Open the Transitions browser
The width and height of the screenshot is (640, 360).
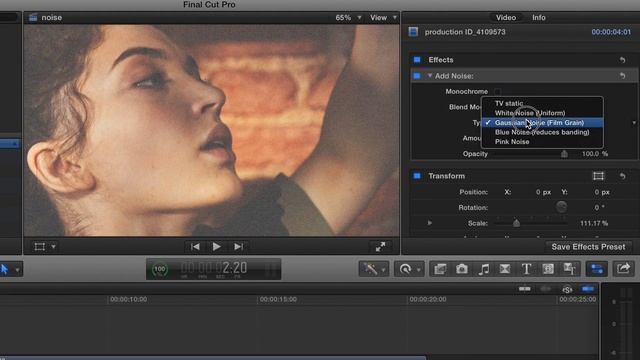tap(505, 269)
